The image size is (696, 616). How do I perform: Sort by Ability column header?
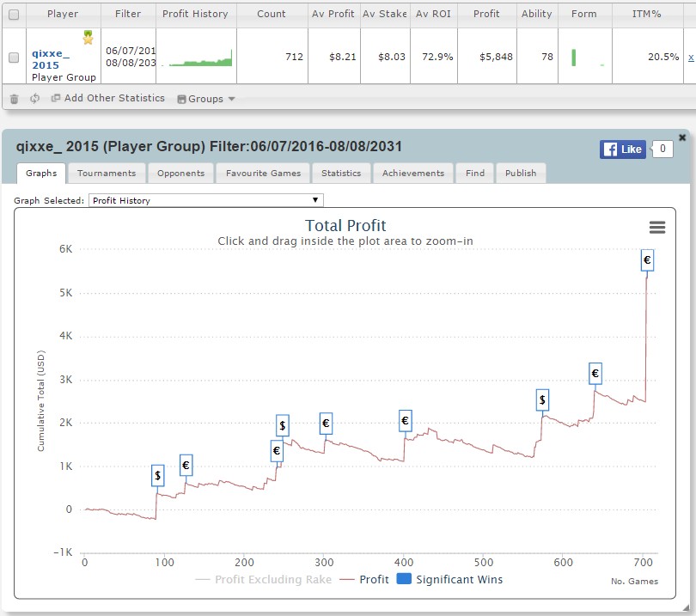click(x=537, y=14)
